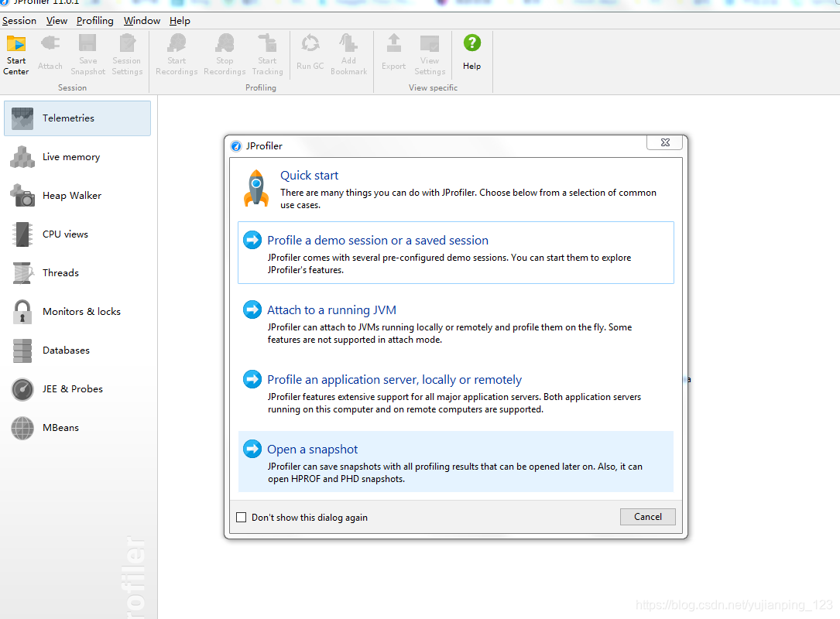Viewport: 840px width, 619px height.
Task: Open the Heap Walker sidebar section
Action: (77, 196)
